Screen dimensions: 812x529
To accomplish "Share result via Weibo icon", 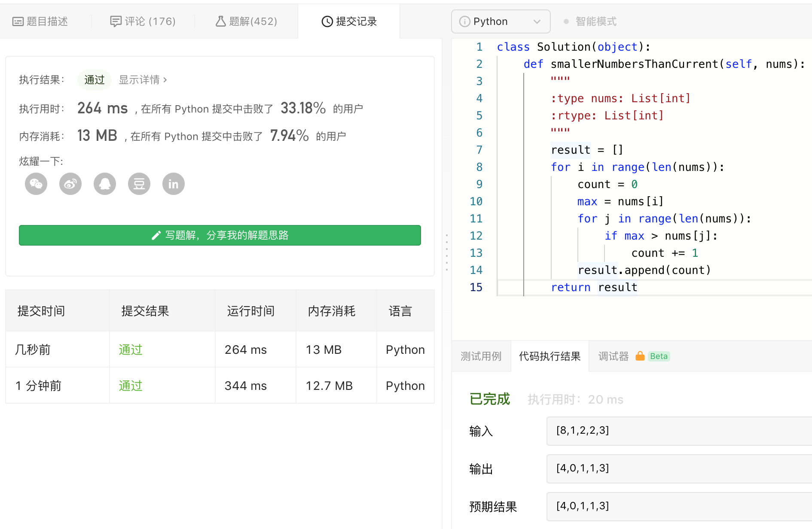I will point(70,184).
